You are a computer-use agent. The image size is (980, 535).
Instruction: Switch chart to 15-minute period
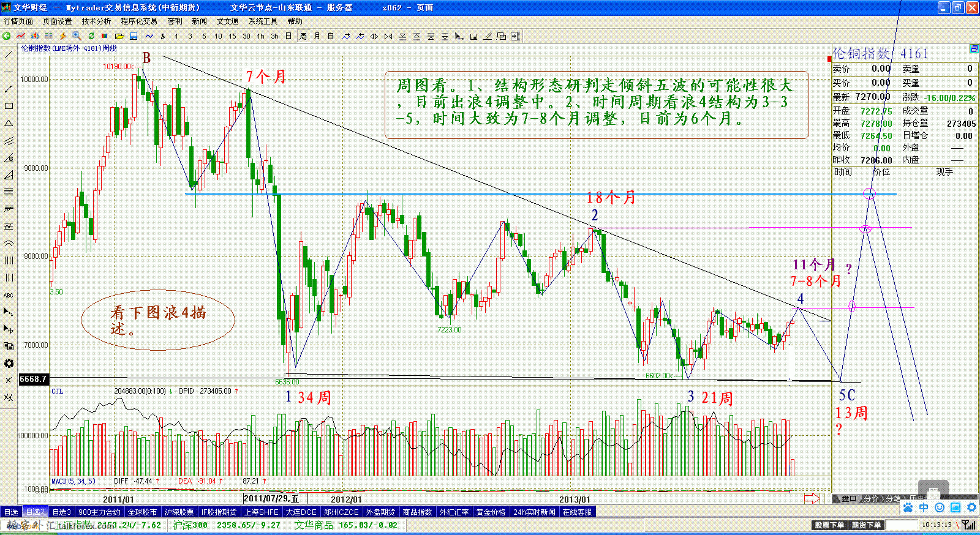[x=232, y=36]
